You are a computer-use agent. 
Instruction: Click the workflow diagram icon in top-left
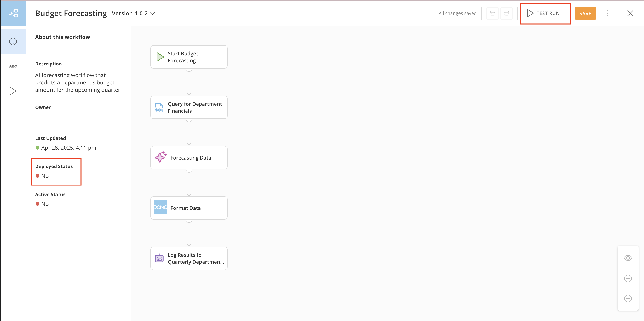click(13, 13)
